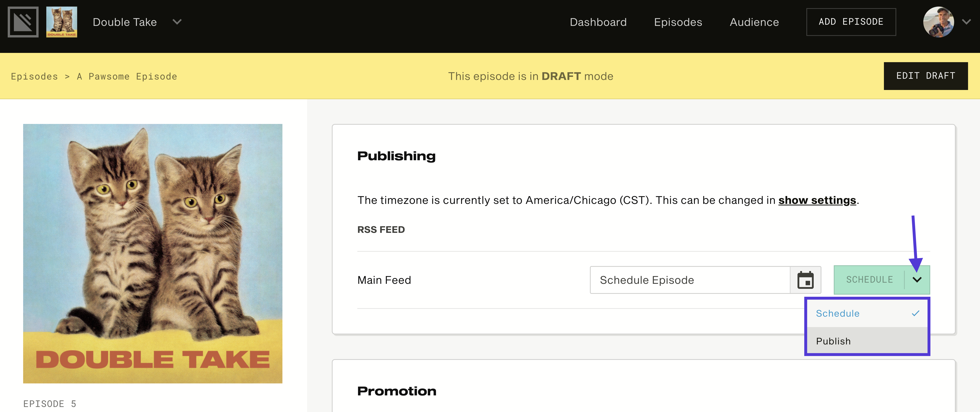Screen dimensions: 980x412
Task: Click the large Double Take episode artwork
Action: pyautogui.click(x=153, y=254)
